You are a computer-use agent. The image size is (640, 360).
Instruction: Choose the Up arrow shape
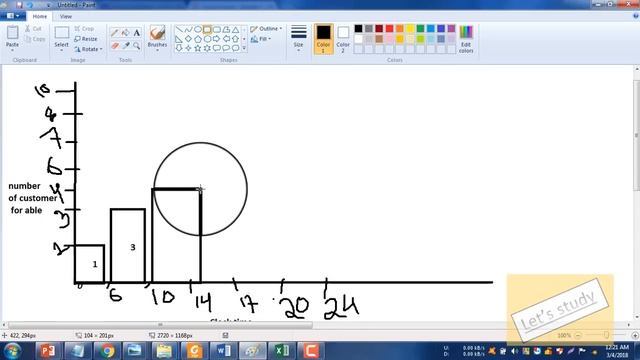pos(236,39)
